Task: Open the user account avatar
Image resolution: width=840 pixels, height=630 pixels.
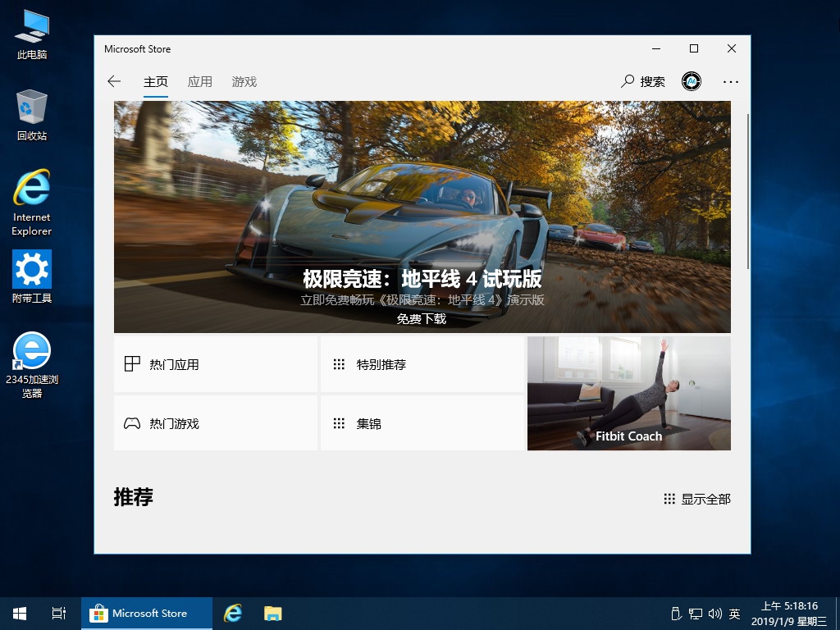Action: point(691,81)
